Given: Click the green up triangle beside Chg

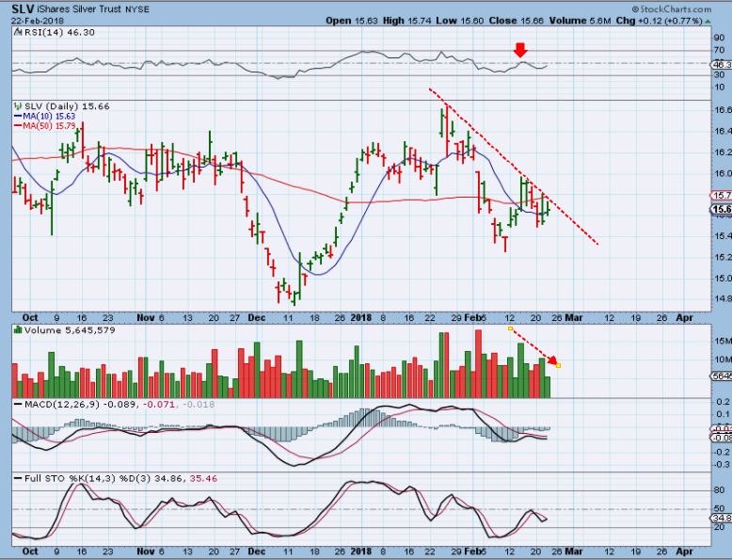Looking at the screenshot, I should (x=708, y=22).
